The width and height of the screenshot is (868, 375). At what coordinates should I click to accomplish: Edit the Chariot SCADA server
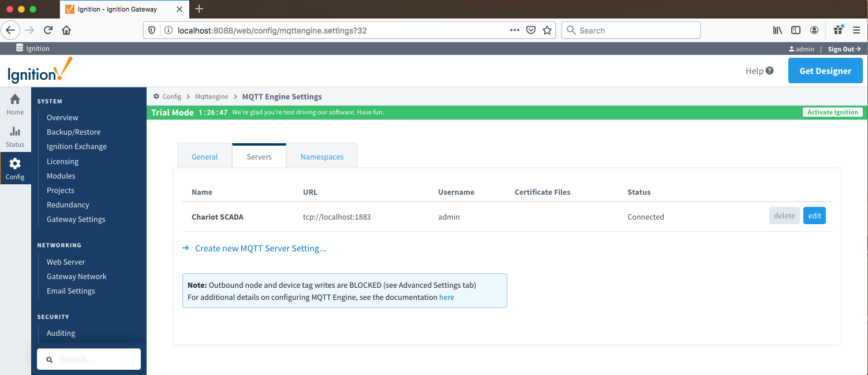pyautogui.click(x=814, y=216)
